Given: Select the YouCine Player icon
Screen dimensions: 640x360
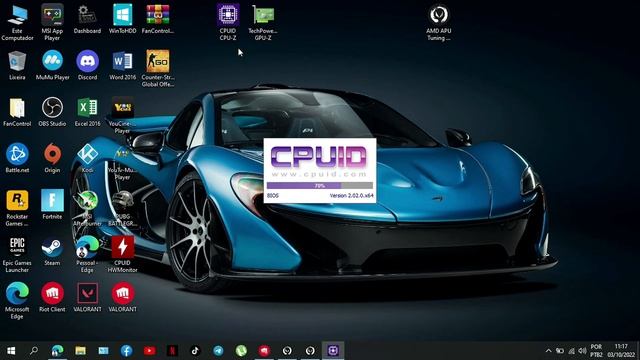Looking at the screenshot, I should coord(122,115).
